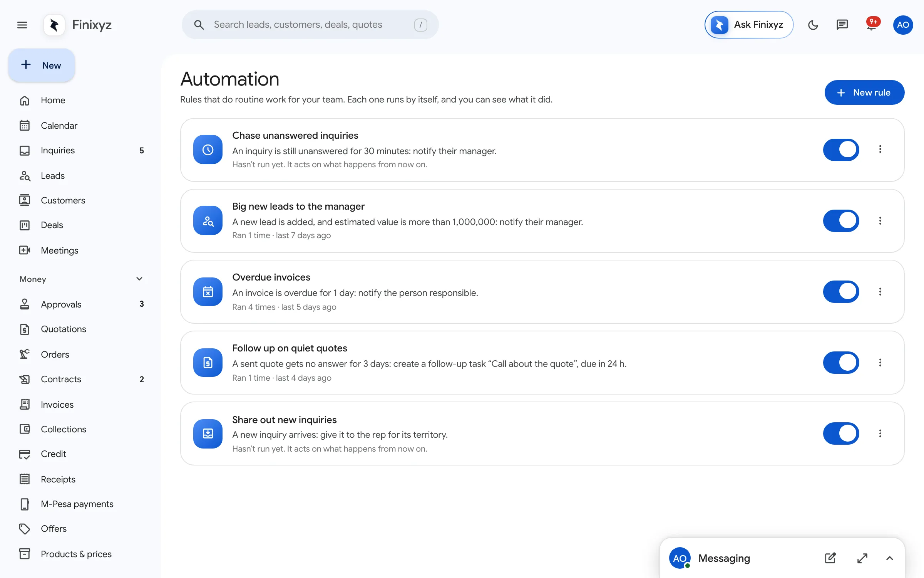Collapse the Money section

tap(139, 279)
